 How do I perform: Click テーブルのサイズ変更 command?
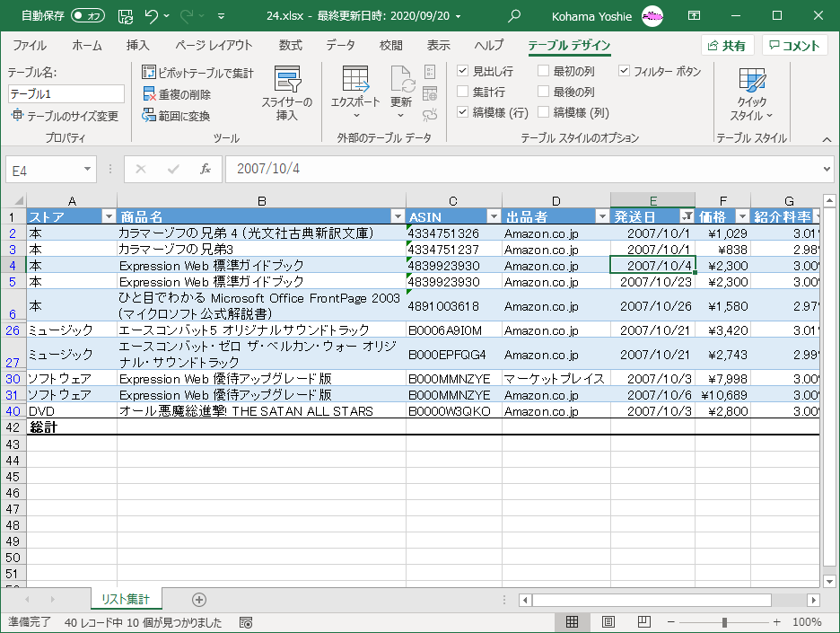(65, 115)
